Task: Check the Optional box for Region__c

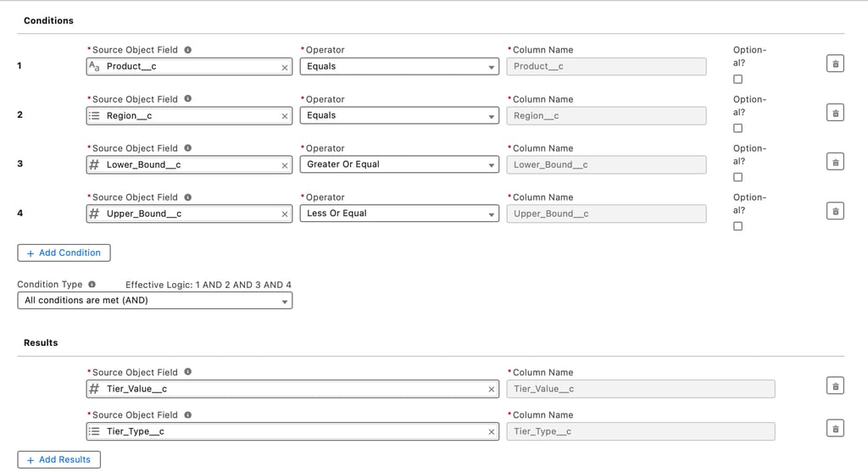Action: pyautogui.click(x=737, y=128)
